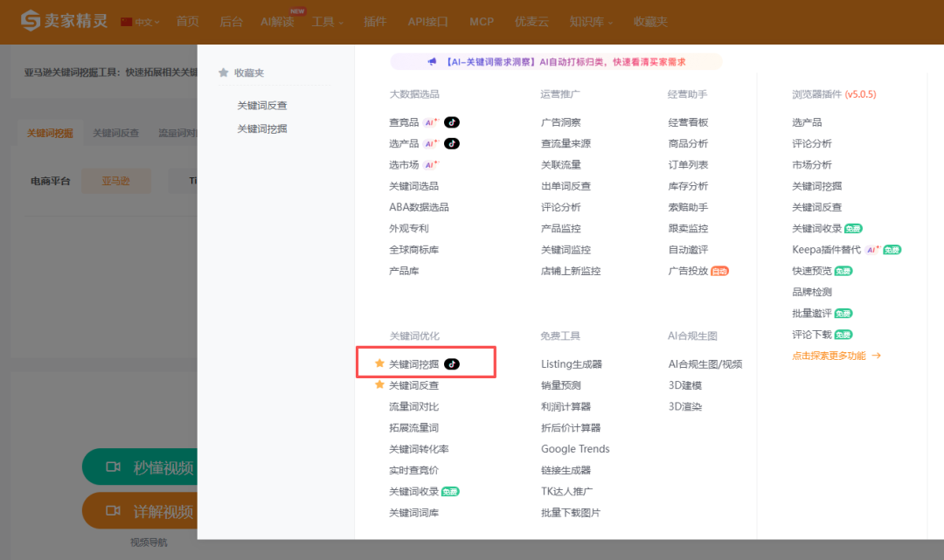Open 品牌检测 browser plugin feature
Image resolution: width=944 pixels, height=560 pixels.
coord(811,292)
